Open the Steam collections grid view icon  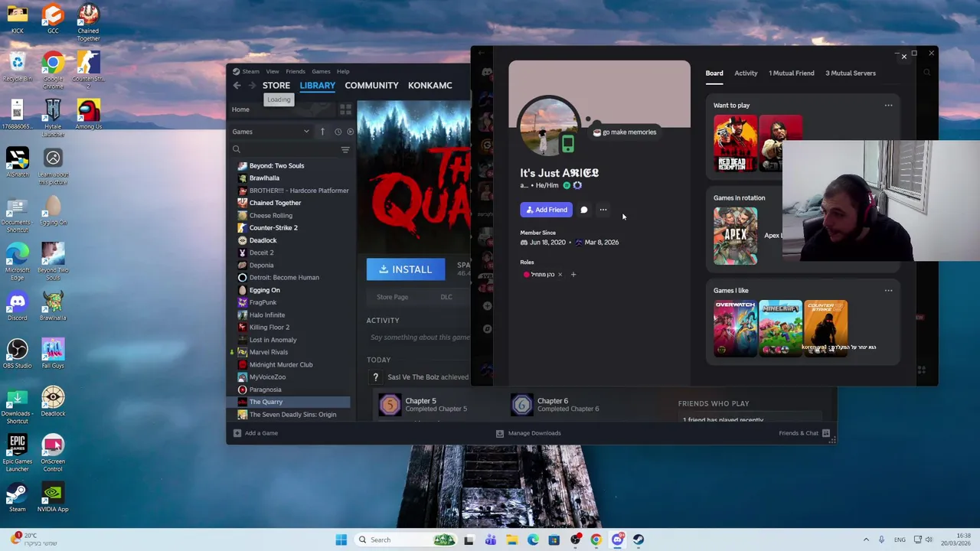click(x=345, y=109)
